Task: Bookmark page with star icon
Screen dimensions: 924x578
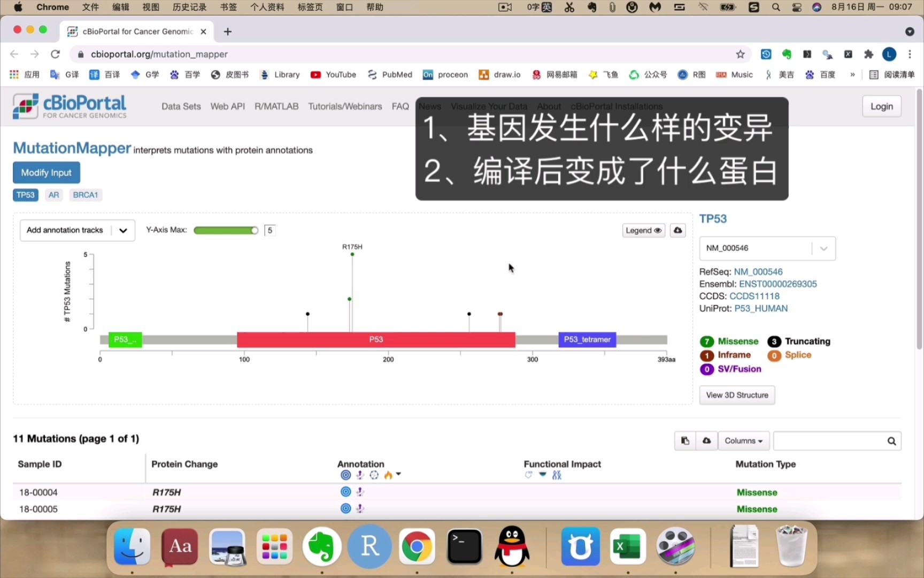Action: [x=740, y=54]
